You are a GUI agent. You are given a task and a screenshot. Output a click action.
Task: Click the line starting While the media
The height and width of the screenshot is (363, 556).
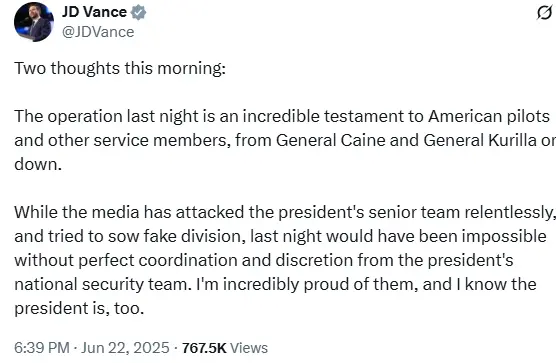tap(284, 213)
